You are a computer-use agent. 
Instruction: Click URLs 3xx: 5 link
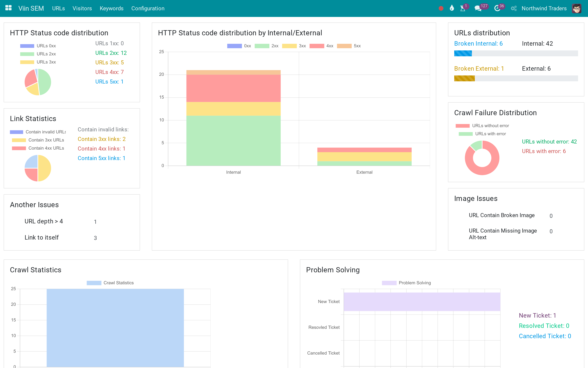(x=109, y=63)
